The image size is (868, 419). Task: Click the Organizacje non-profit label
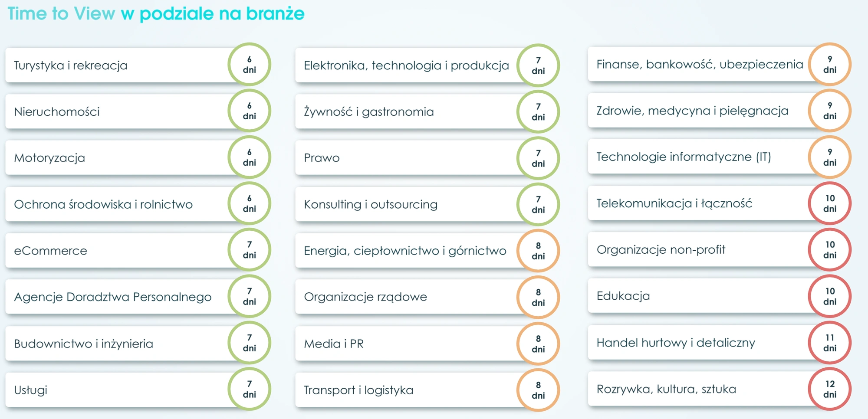661,250
